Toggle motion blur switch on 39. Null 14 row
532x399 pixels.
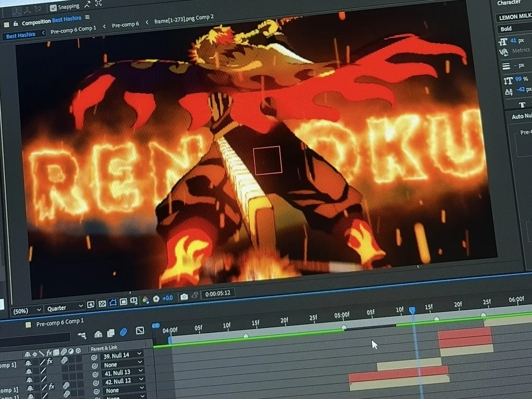[x=65, y=360]
